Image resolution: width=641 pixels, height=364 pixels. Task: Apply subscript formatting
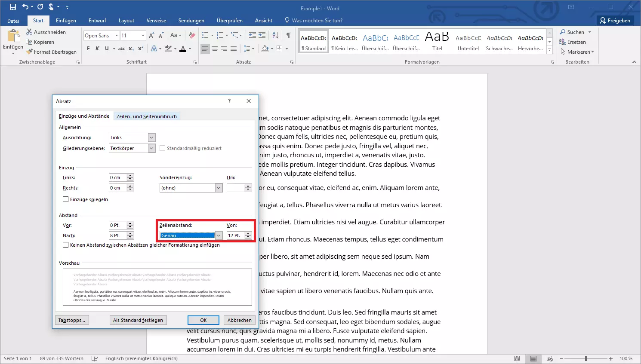(x=131, y=49)
